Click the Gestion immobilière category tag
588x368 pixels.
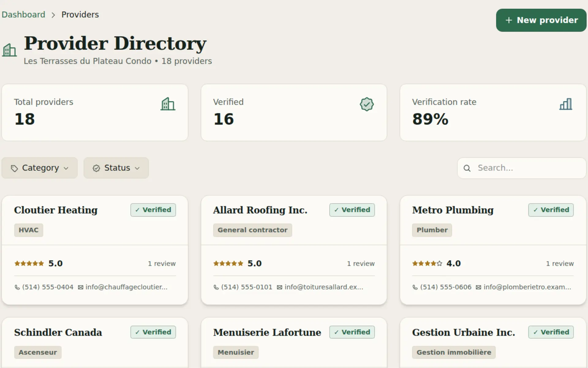pos(454,352)
